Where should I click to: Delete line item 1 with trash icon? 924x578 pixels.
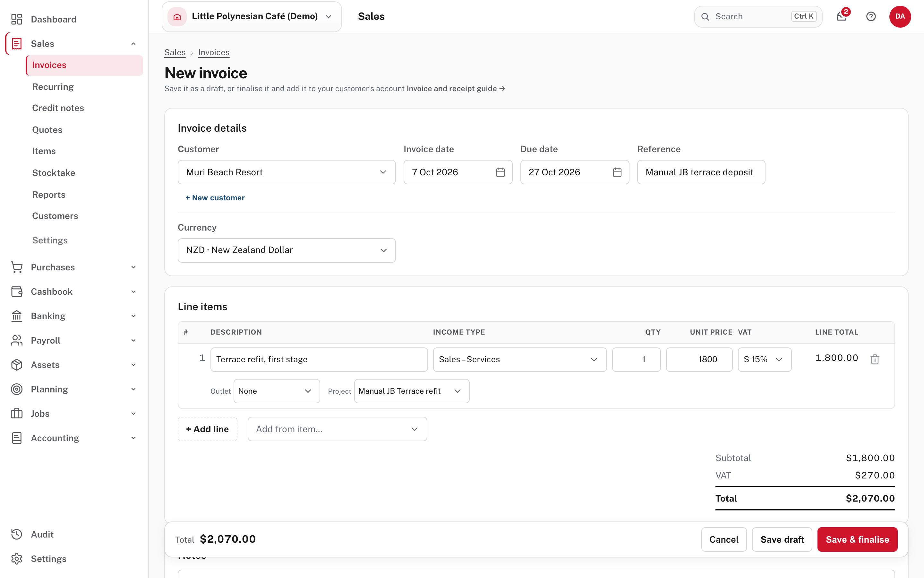pyautogui.click(x=875, y=359)
